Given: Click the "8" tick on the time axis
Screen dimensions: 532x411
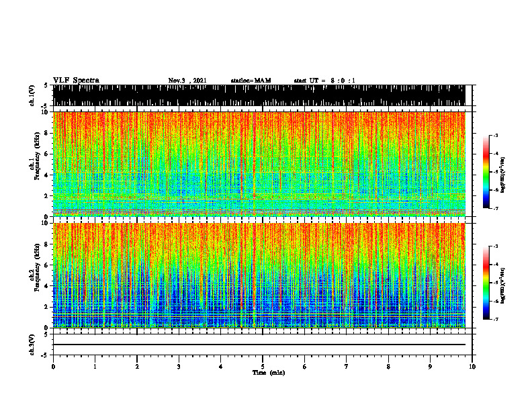Looking at the screenshot, I should 388,367.
